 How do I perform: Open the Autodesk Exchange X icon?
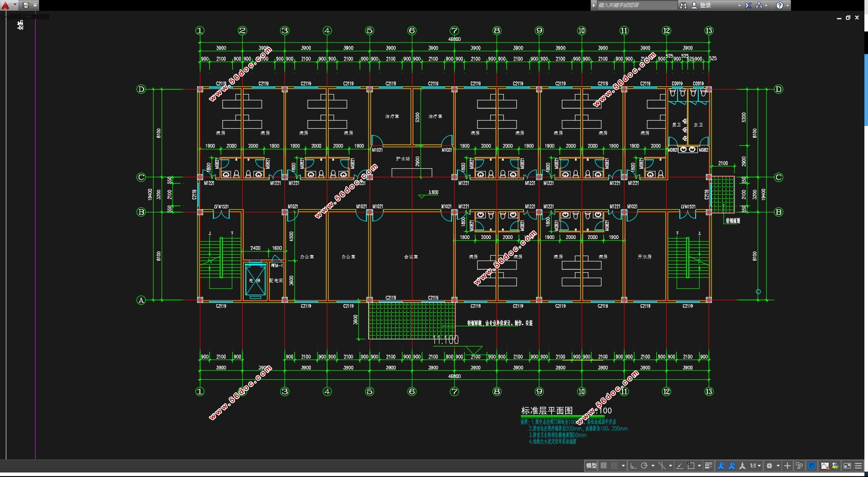[x=748, y=5]
